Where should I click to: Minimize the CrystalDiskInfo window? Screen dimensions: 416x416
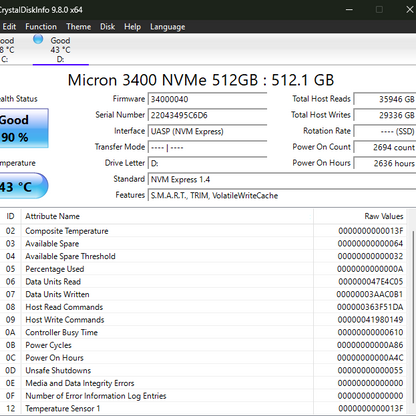click(349, 10)
